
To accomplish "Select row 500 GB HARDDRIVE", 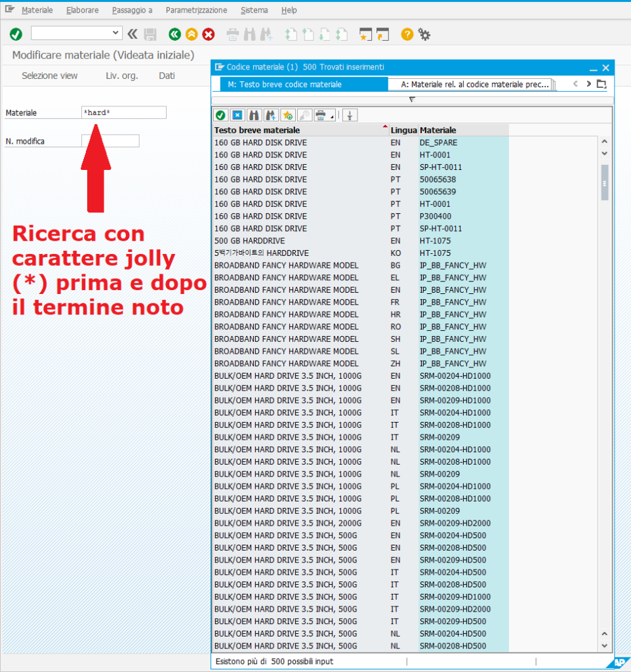I will 361,241.
